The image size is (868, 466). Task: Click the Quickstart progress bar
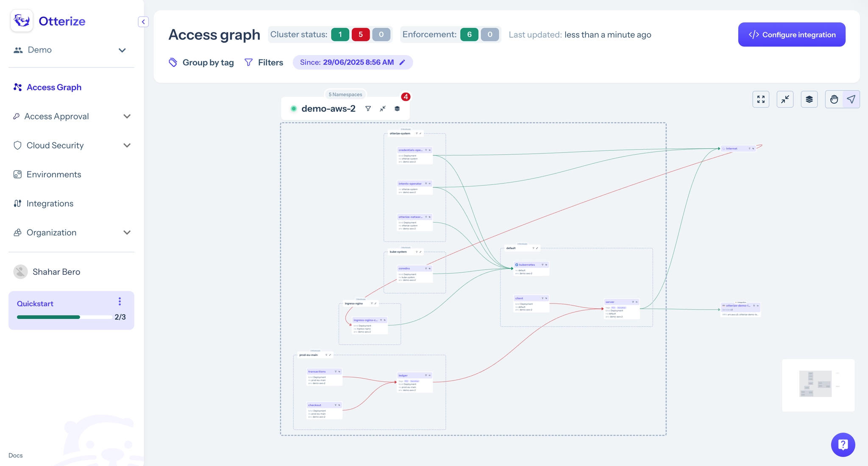(64, 317)
